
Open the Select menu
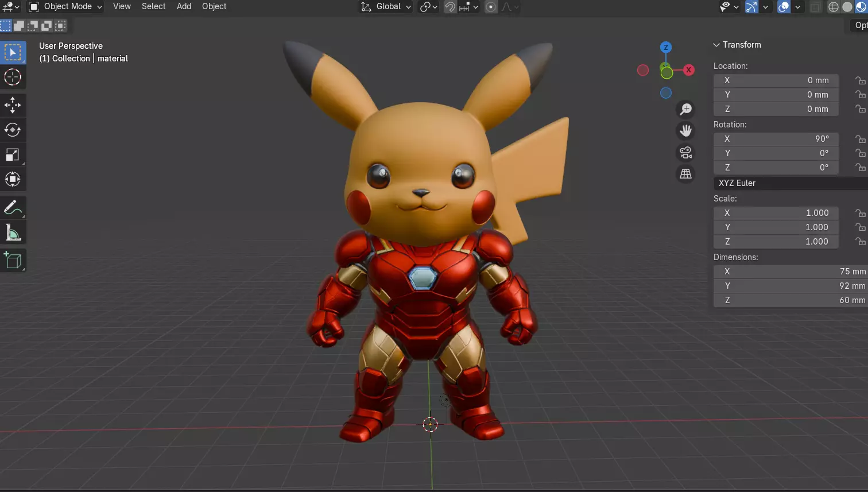[154, 6]
